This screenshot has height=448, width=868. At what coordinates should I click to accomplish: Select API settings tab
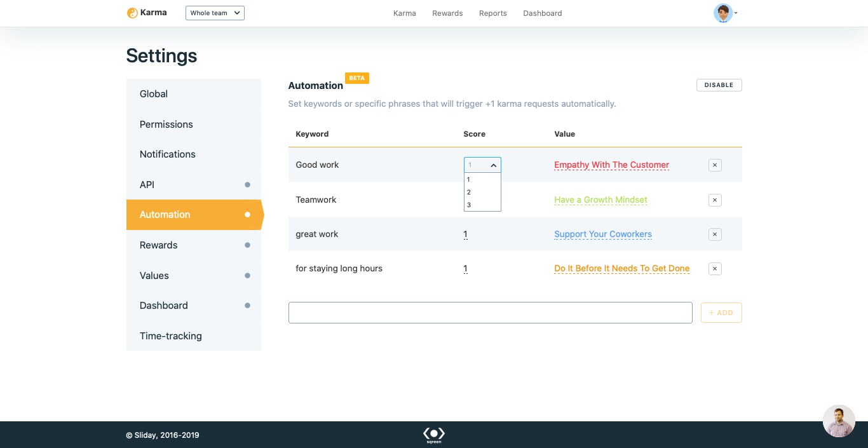[x=194, y=185]
